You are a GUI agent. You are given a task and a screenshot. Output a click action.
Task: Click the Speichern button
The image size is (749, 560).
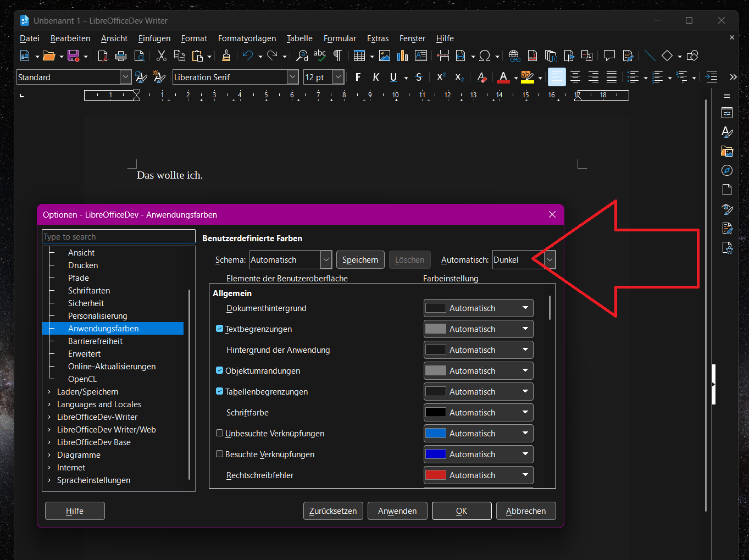(360, 259)
